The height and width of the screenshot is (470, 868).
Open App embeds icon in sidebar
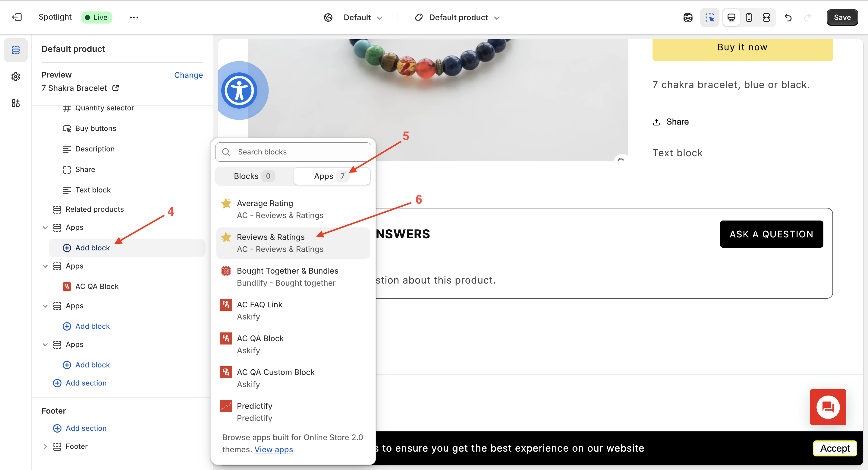(15, 103)
